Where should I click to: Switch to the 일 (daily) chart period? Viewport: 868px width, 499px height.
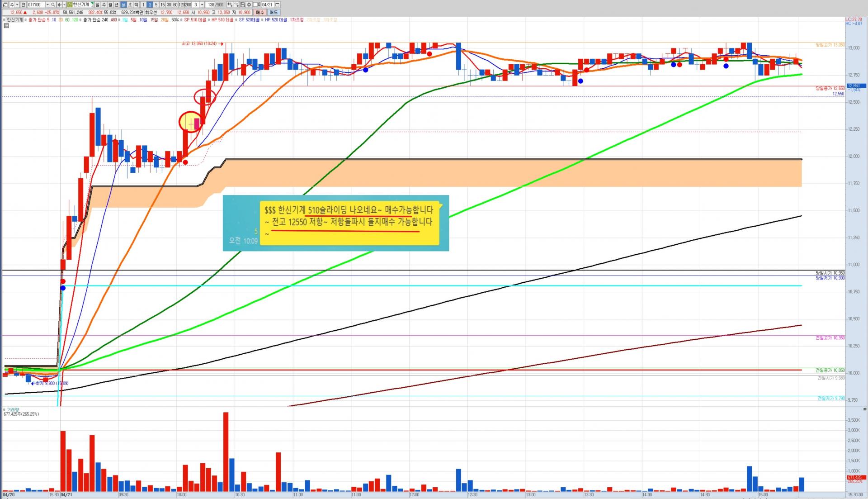click(x=97, y=5)
